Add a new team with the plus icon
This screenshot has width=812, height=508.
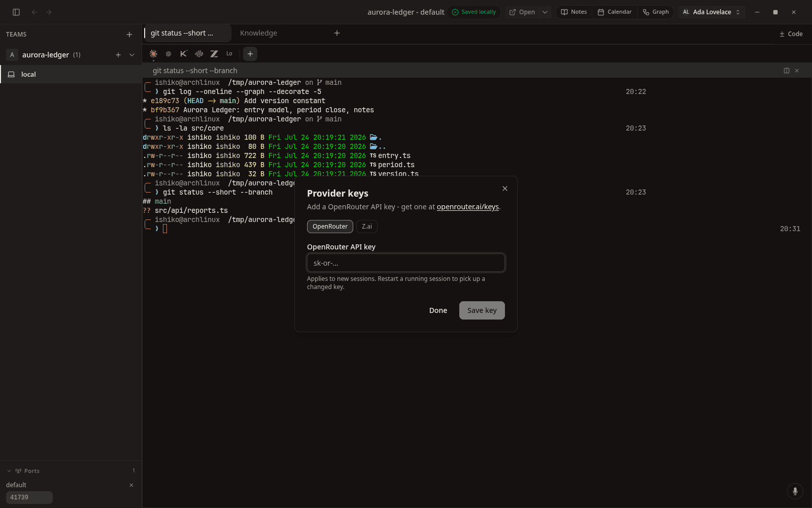[x=129, y=35]
